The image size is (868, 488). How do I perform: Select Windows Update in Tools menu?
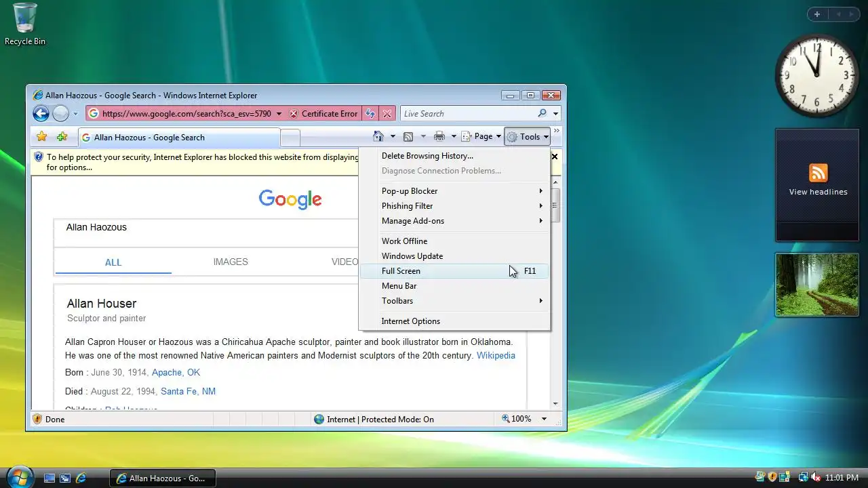point(454,256)
